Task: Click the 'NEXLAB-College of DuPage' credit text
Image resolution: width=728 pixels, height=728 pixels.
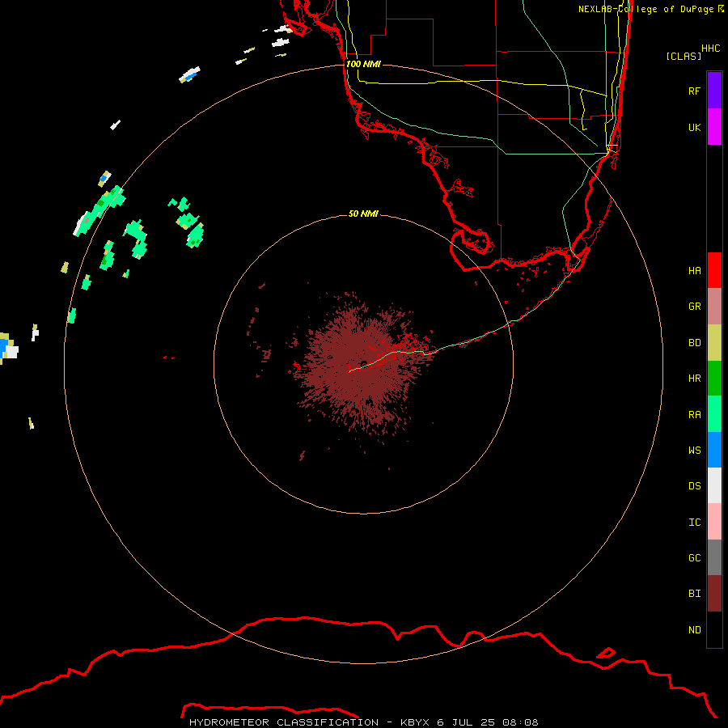Action: (x=645, y=9)
